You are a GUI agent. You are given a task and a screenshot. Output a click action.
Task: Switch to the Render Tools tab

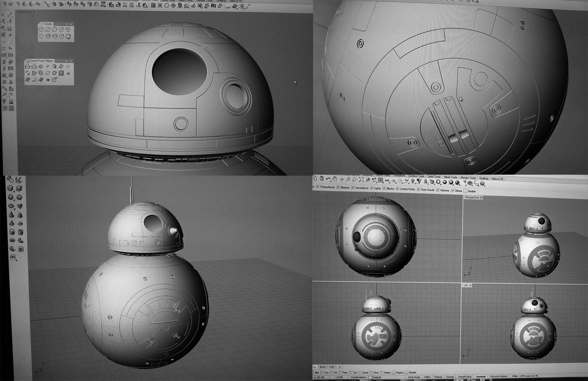click(x=468, y=178)
